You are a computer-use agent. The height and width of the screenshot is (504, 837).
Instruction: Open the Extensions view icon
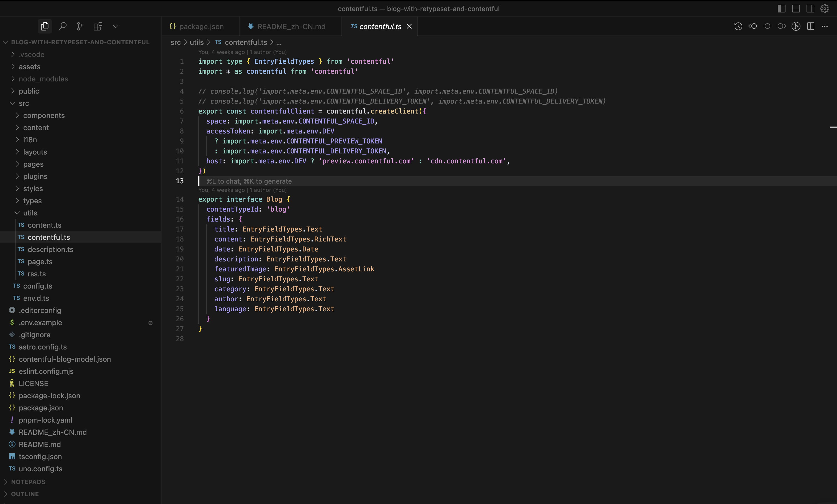click(x=98, y=27)
